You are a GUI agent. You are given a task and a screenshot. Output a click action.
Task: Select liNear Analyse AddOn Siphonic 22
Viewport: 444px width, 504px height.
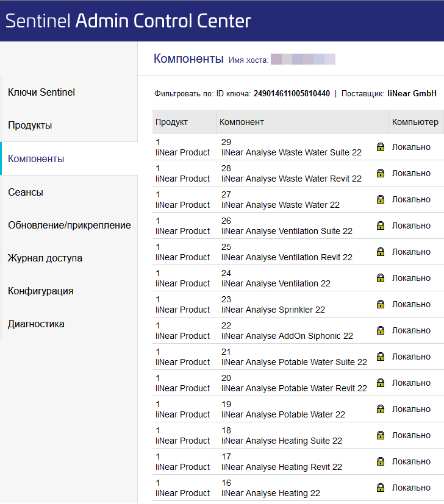tap(287, 336)
